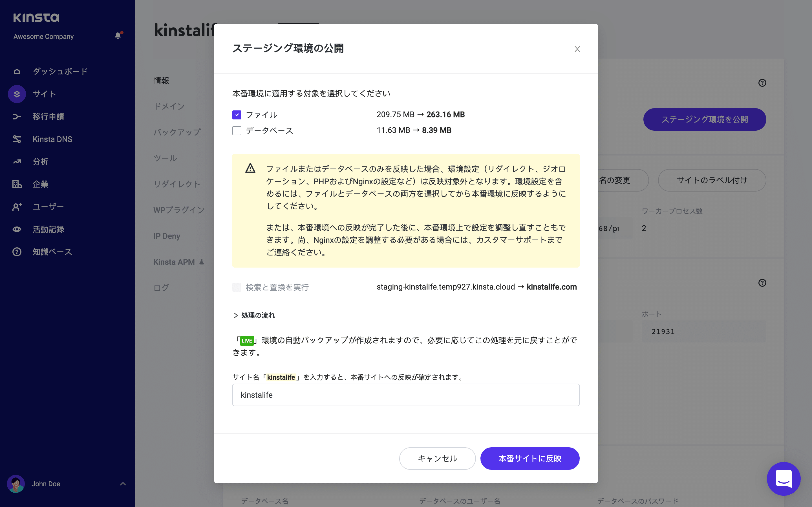Enable 検索と置換を実行 option

[x=237, y=287]
